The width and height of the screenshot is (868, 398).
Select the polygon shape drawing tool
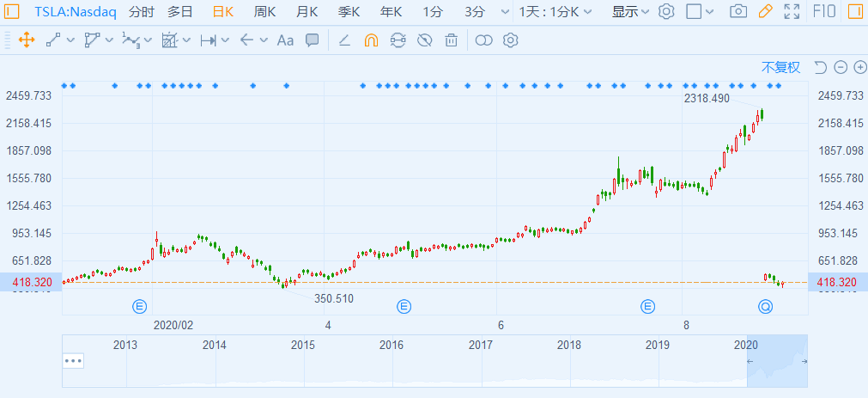(91, 40)
